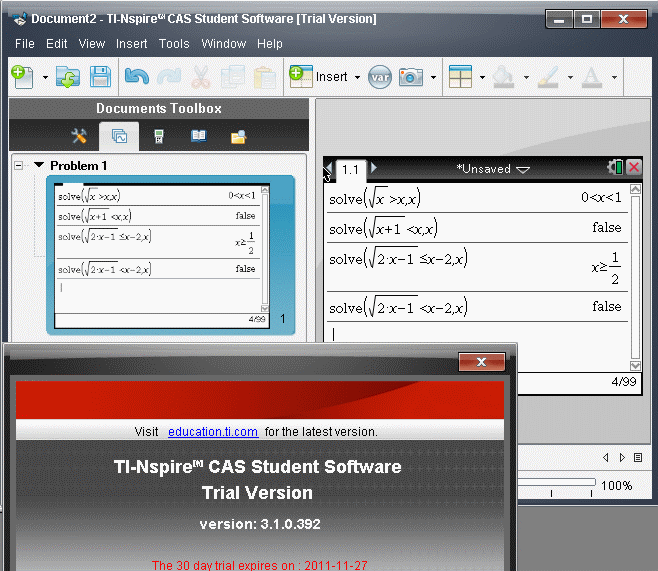Click the Copy icon
The width and height of the screenshot is (658, 571).
(233, 77)
